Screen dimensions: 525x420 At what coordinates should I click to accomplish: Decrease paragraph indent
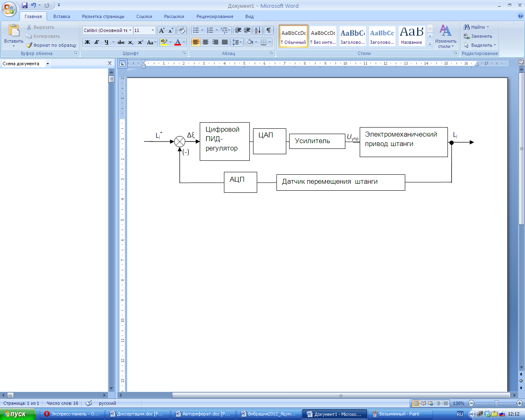tap(238, 30)
